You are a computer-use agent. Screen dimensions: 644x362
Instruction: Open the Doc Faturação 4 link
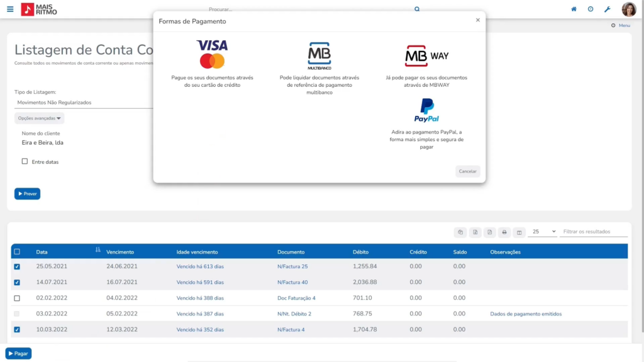297,298
